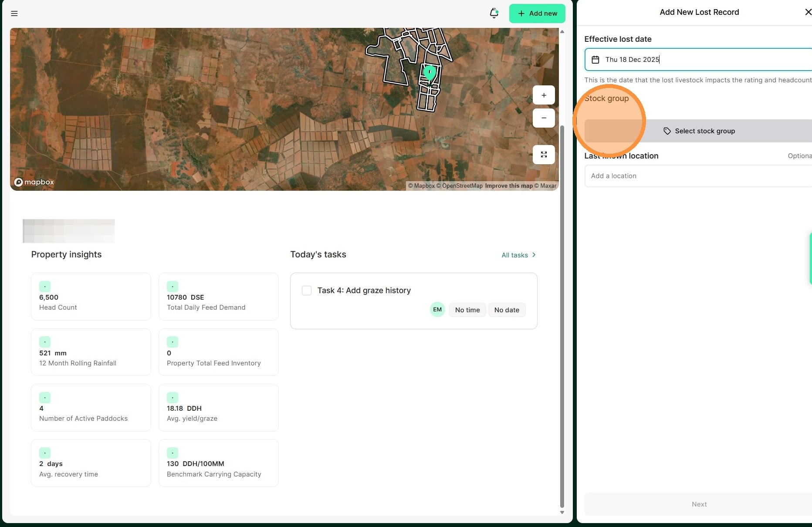Expand the map to fullscreen
812x527 pixels.
coord(544,155)
